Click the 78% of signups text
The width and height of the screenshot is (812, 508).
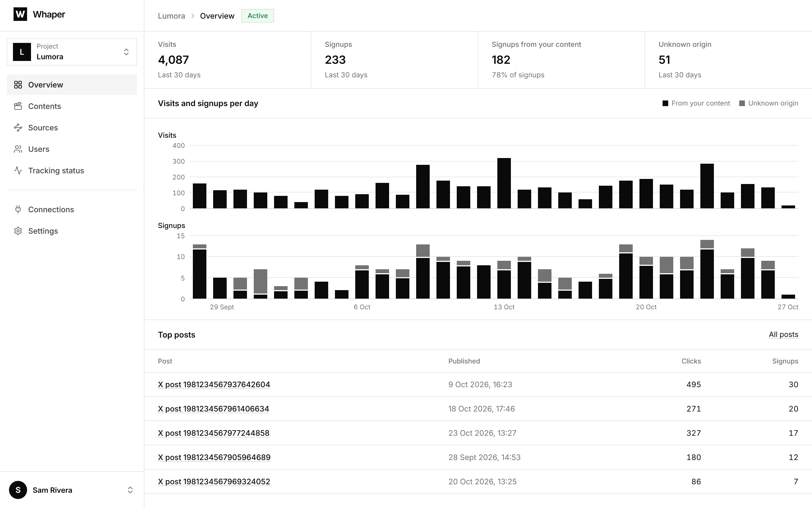[518, 75]
